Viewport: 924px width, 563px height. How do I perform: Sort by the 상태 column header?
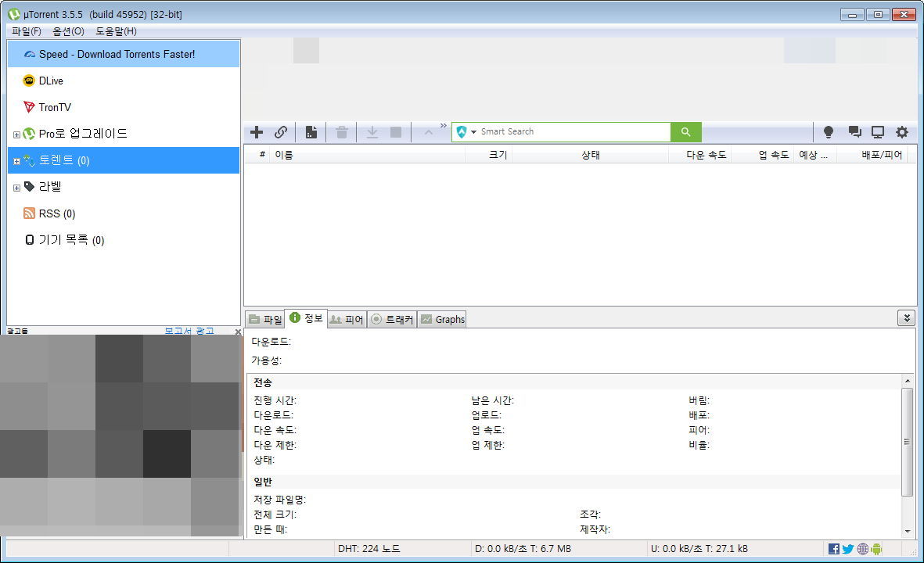[x=590, y=155]
